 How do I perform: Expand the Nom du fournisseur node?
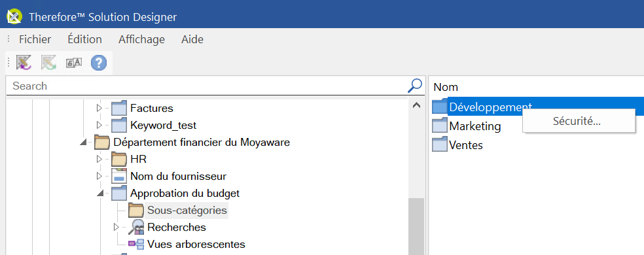pos(99,176)
